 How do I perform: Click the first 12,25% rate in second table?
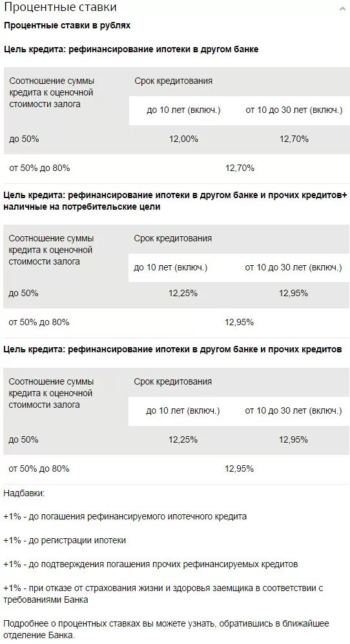click(x=183, y=293)
